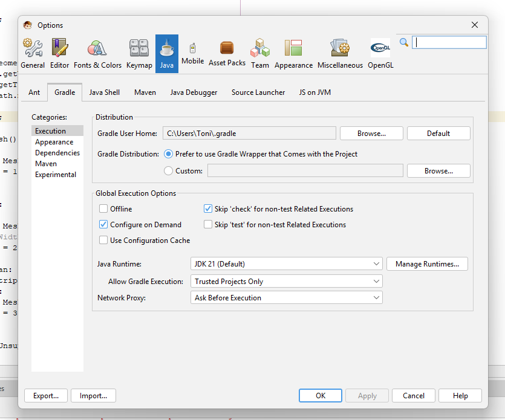Image resolution: width=505 pixels, height=420 pixels.
Task: Select Appearance in Categories list
Action: 57,142
